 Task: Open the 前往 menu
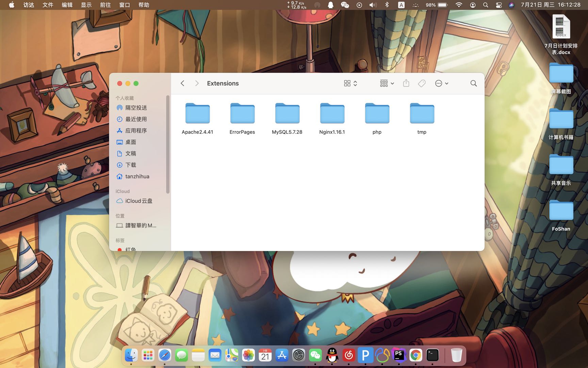point(105,5)
